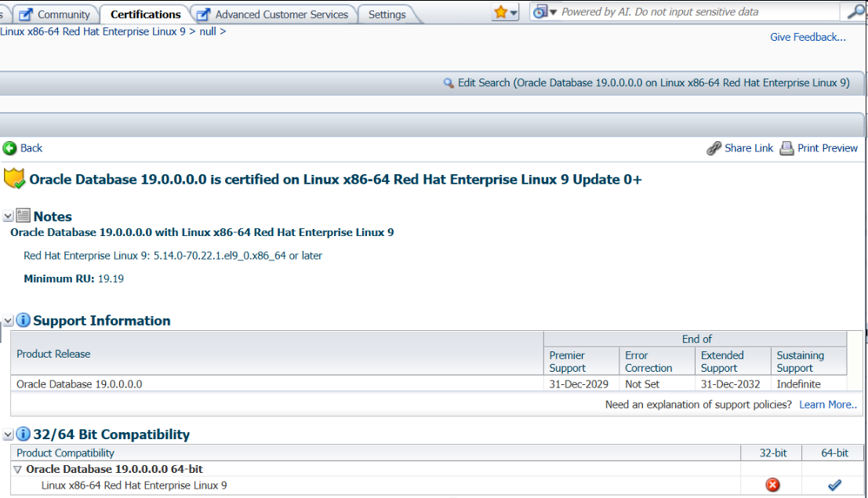Click the null breadcrumb link
This screenshot has width=868, height=498.
pyautogui.click(x=208, y=31)
